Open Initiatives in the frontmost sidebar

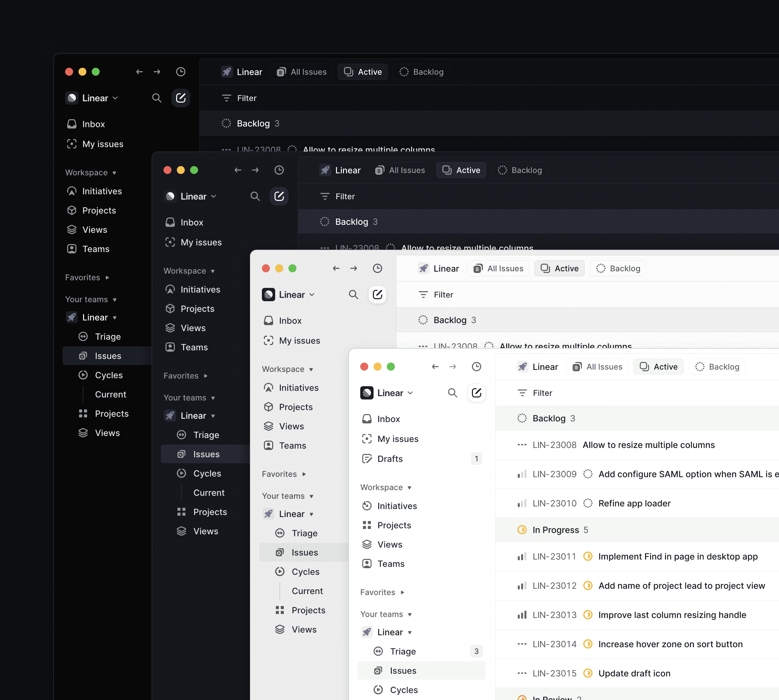click(x=396, y=506)
